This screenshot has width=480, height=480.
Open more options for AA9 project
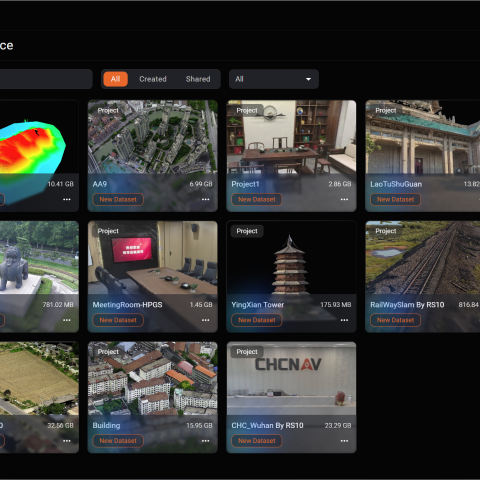coord(205,199)
